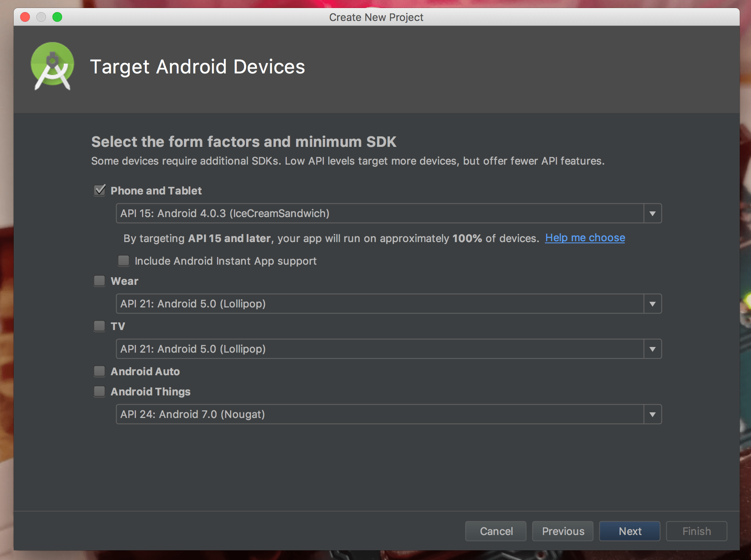Click the Next button
This screenshot has width=751, height=560.
[629, 531]
